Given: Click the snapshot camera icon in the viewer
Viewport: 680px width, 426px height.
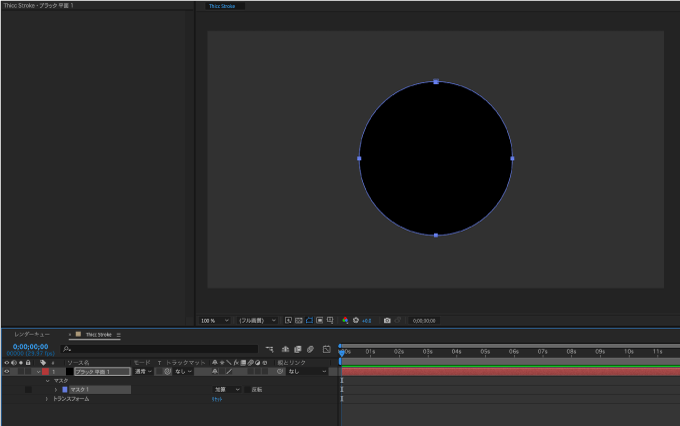Looking at the screenshot, I should point(387,321).
